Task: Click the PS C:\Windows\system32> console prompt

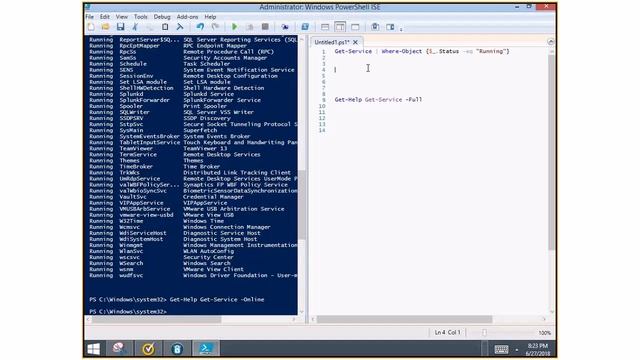Action: click(128, 311)
